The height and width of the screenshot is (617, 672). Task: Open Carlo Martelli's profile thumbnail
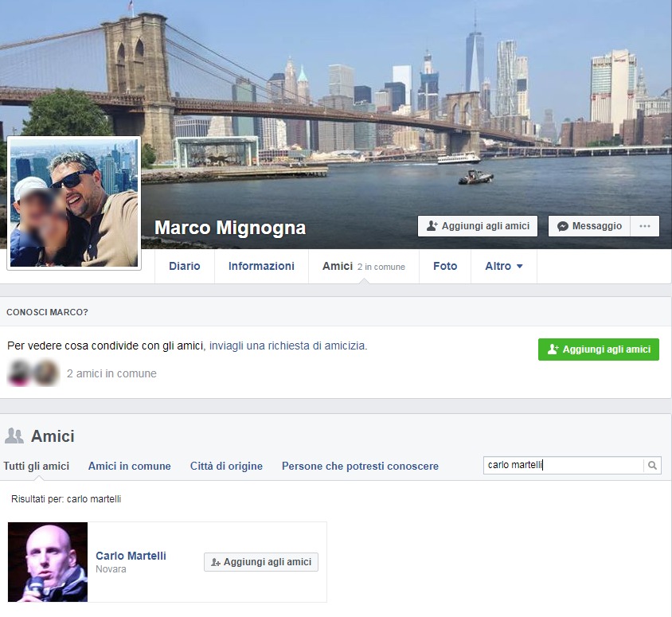[x=48, y=562]
